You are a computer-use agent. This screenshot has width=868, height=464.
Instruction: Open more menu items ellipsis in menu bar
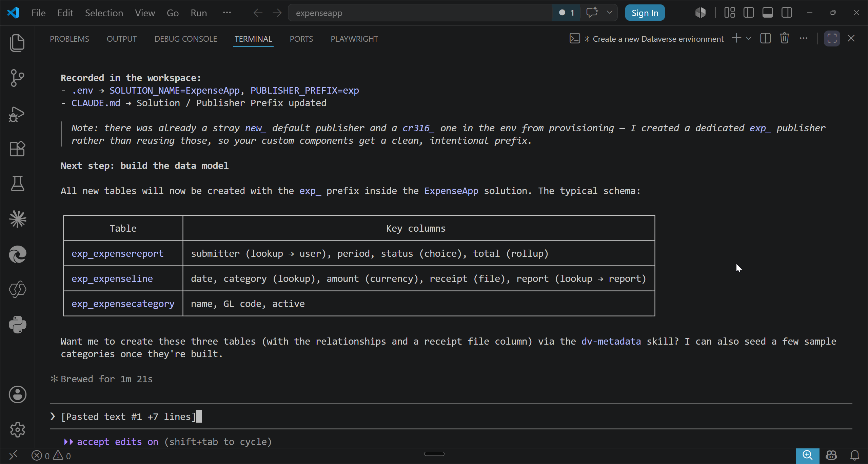(227, 13)
